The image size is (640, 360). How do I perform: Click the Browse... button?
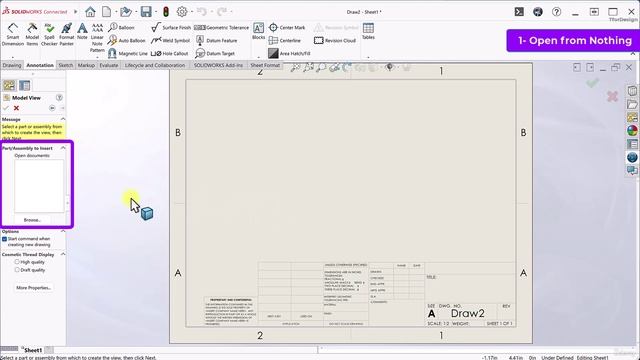click(x=32, y=220)
